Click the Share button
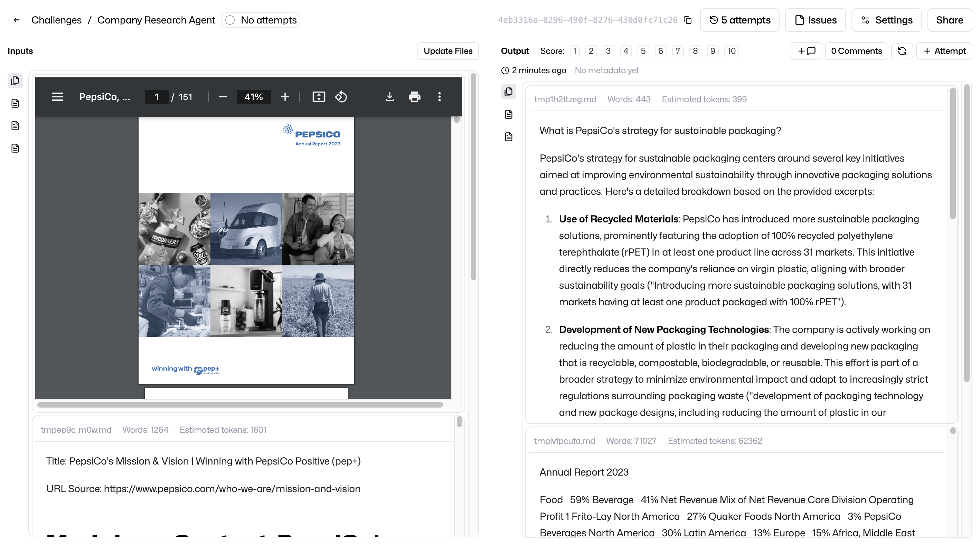This screenshot has height=545, width=980. [950, 20]
